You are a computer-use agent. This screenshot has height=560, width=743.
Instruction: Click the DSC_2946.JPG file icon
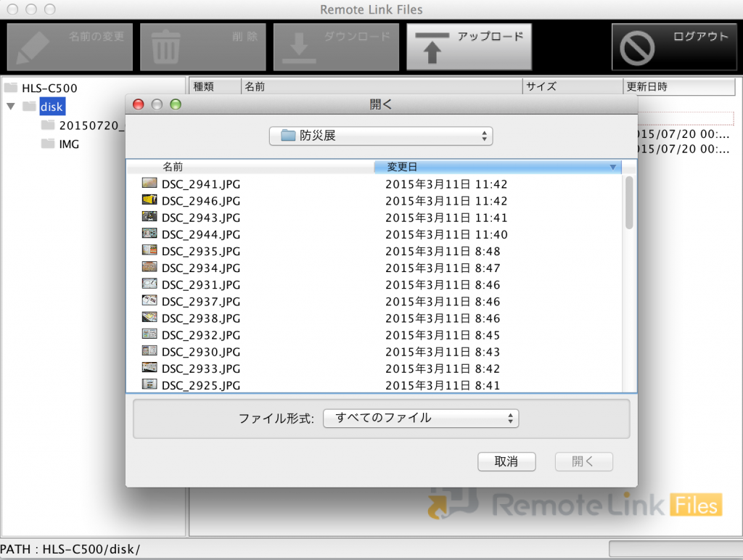pyautogui.click(x=149, y=200)
